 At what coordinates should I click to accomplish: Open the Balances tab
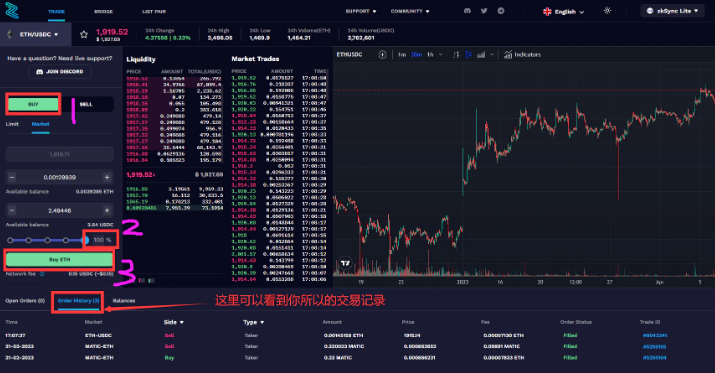[x=124, y=300]
